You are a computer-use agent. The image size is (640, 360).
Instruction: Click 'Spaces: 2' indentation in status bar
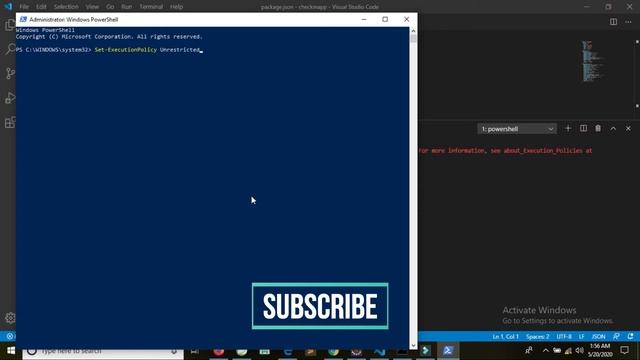[x=537, y=337]
